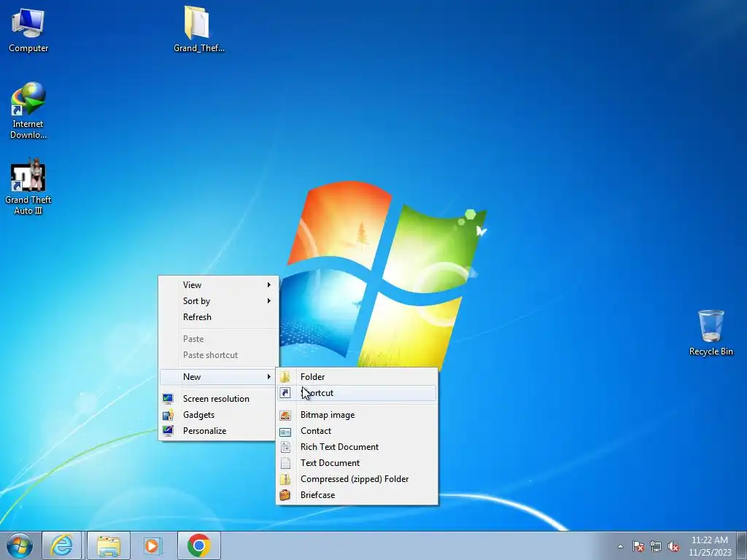Create a new Compressed (zipped) Folder
747x560 pixels.
357,479
